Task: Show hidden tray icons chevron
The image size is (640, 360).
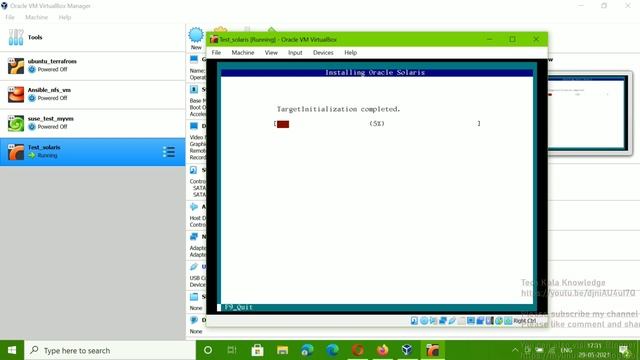Action: (515, 350)
